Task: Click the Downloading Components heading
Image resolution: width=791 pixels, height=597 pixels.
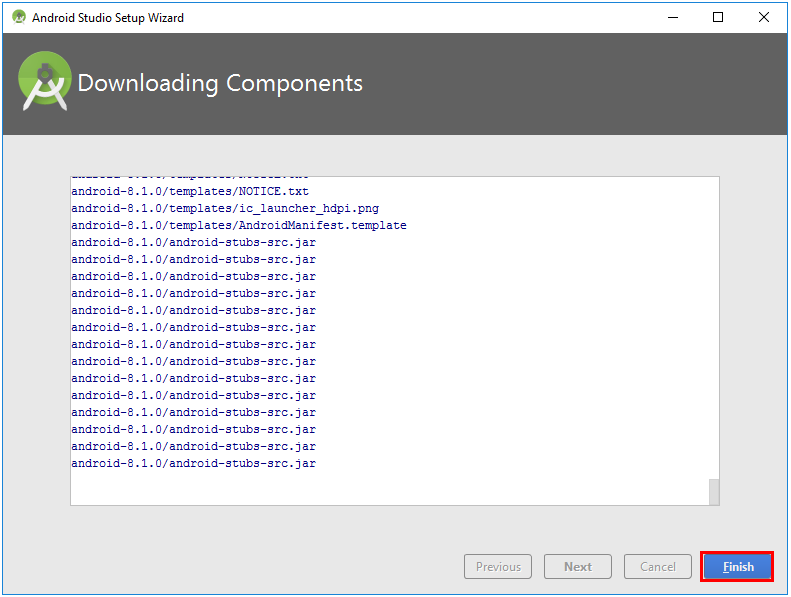Action: pyautogui.click(x=220, y=83)
